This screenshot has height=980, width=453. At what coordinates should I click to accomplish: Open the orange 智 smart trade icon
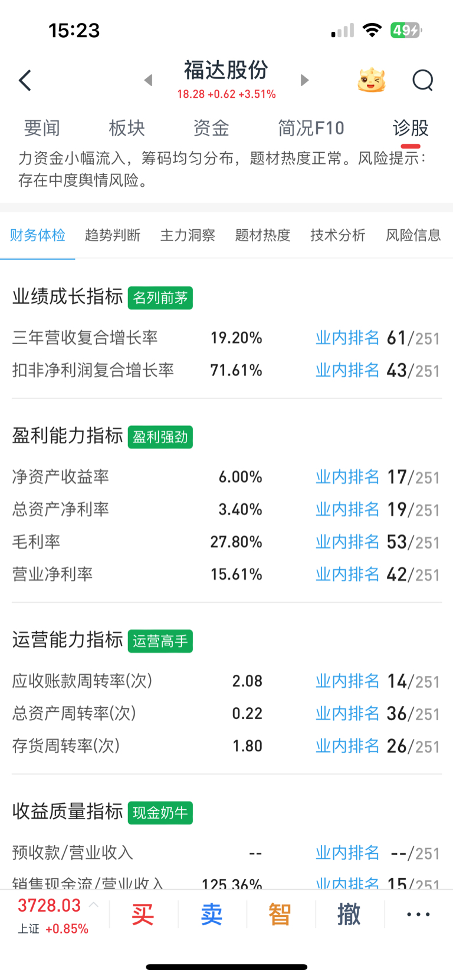280,915
